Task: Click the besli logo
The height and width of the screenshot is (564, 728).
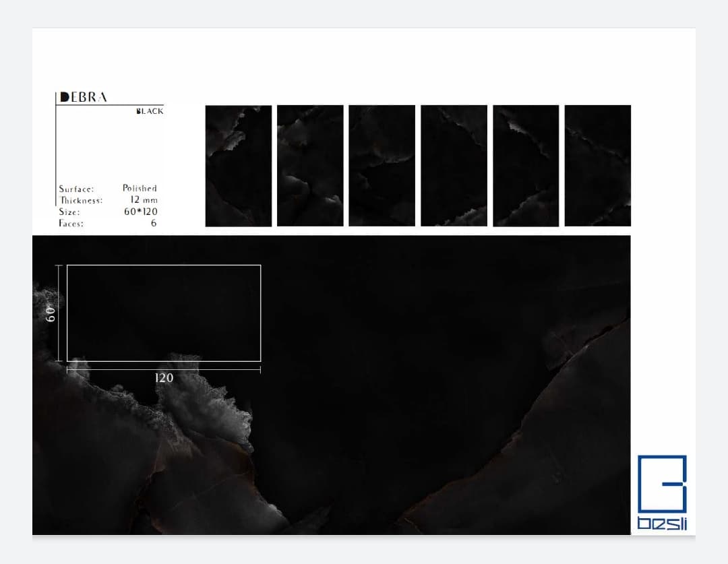Action: tap(662, 493)
